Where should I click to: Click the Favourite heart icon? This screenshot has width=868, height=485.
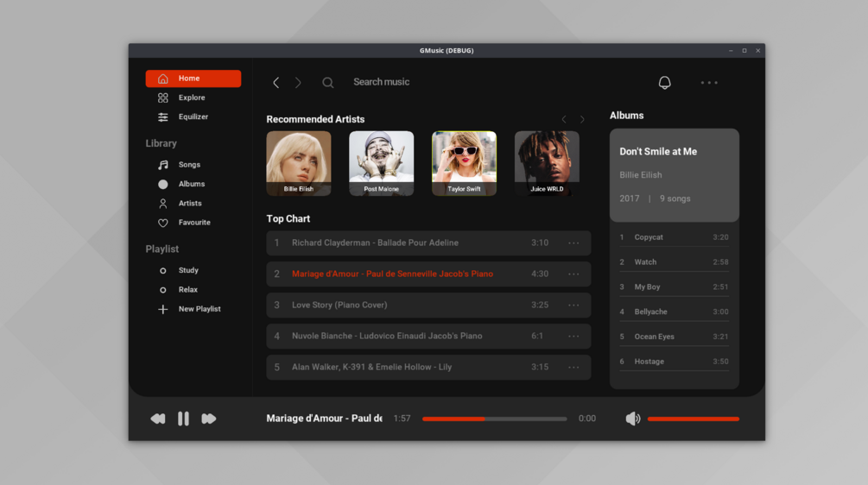click(162, 223)
